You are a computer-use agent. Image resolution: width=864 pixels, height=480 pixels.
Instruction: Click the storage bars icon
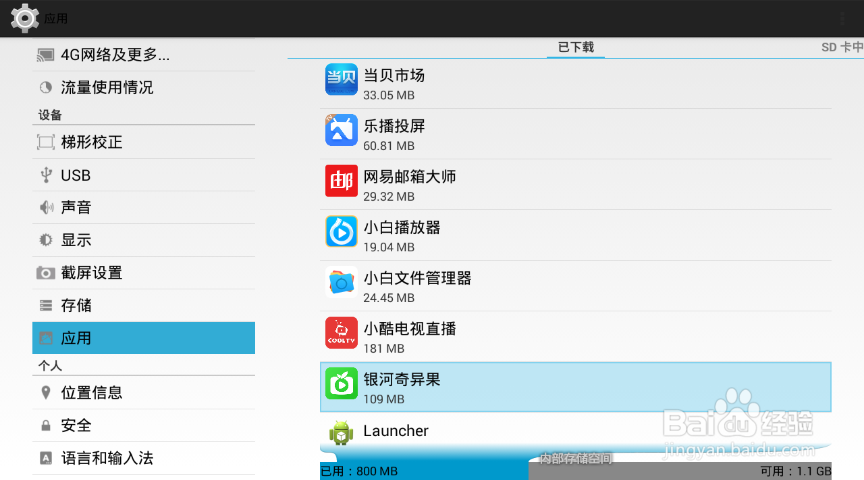[46, 305]
